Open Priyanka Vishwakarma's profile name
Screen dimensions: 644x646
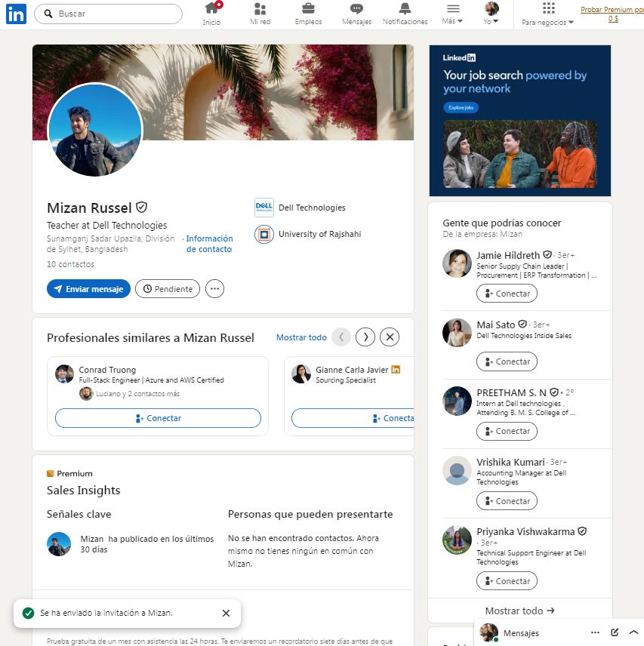(x=525, y=531)
